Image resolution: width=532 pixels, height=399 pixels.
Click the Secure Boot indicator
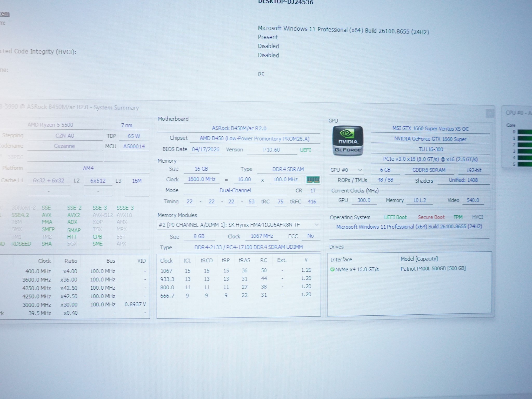click(431, 217)
